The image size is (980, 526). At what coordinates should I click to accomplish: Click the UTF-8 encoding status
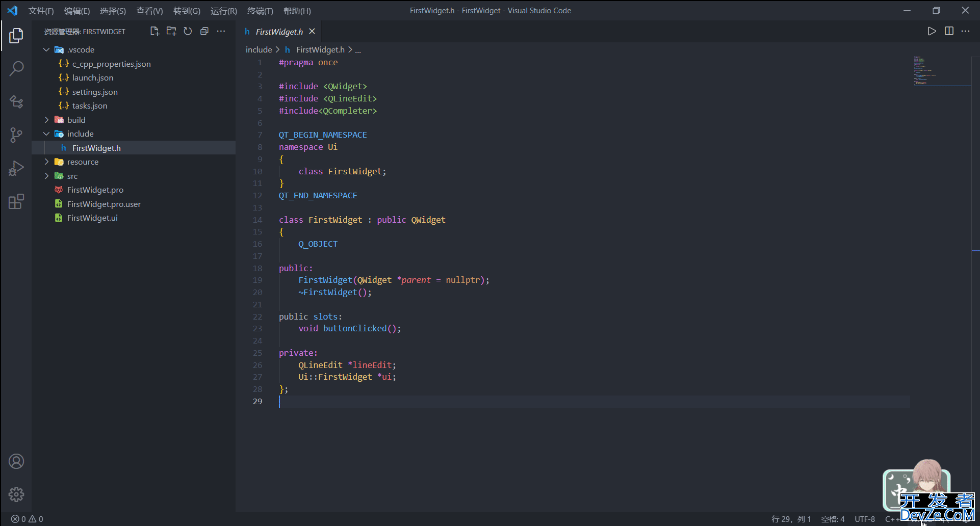tap(865, 519)
